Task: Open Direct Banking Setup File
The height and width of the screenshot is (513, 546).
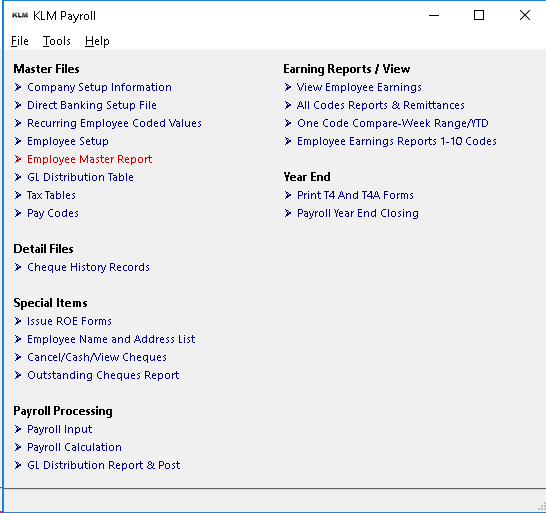Action: (92, 105)
